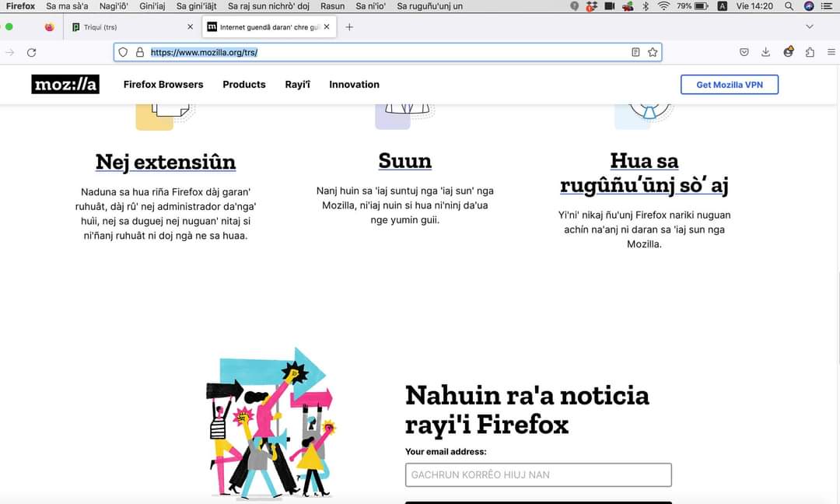Open the Sa ni'io' menu
This screenshot has height=504, width=840.
click(x=371, y=6)
